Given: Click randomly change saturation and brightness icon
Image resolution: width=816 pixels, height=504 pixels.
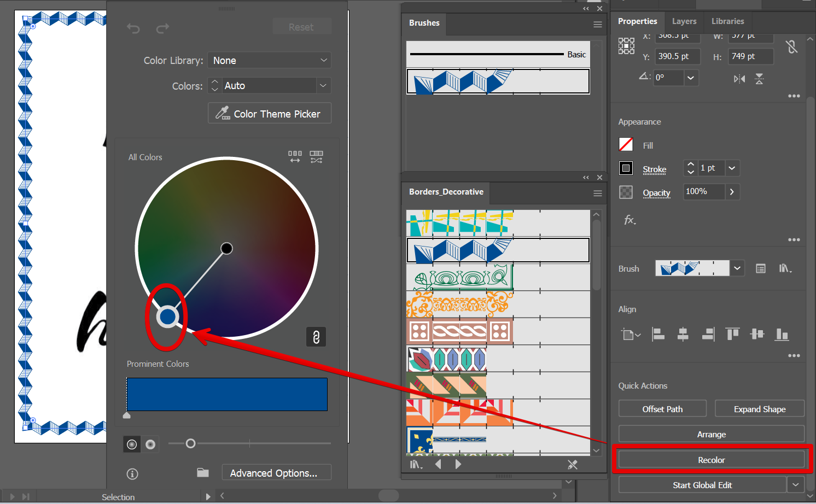Looking at the screenshot, I should pos(316,157).
